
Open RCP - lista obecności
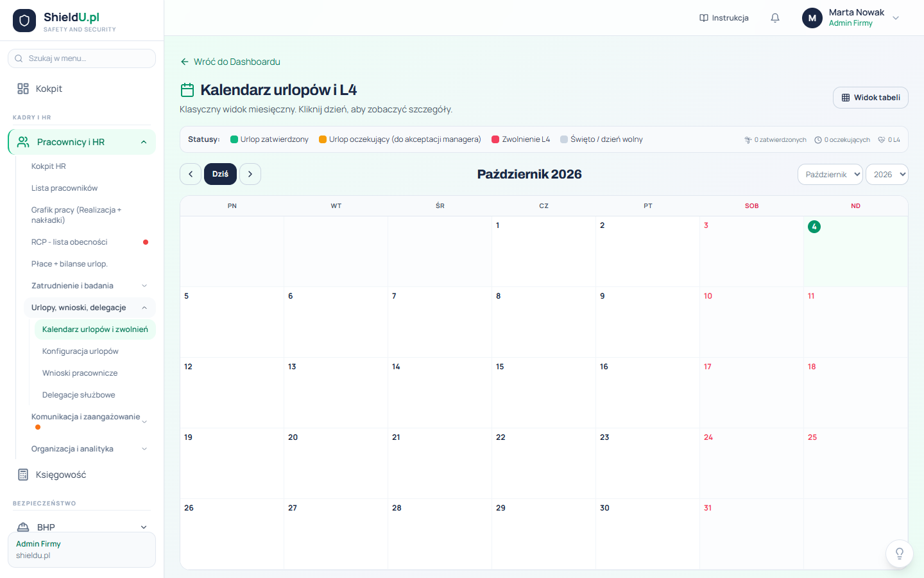click(x=89, y=242)
